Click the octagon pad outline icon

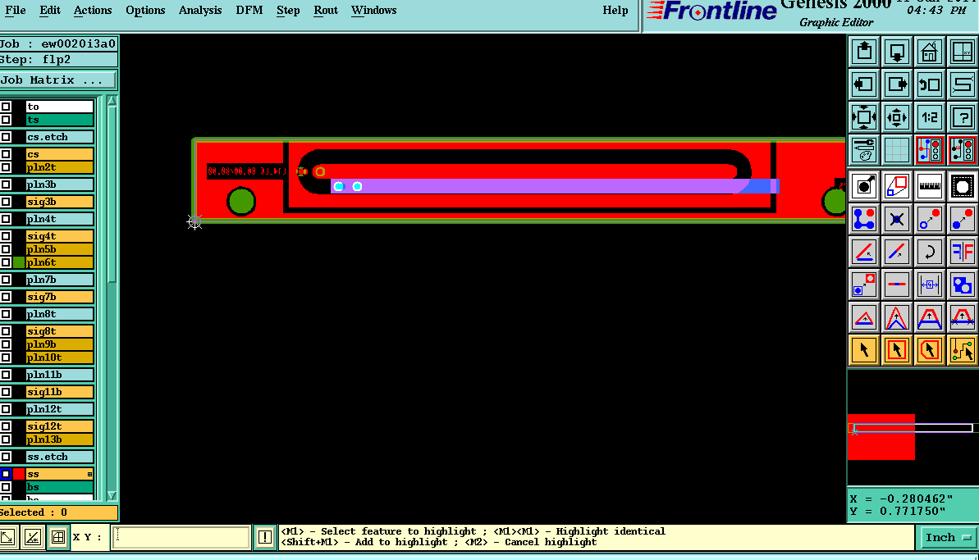point(962,186)
